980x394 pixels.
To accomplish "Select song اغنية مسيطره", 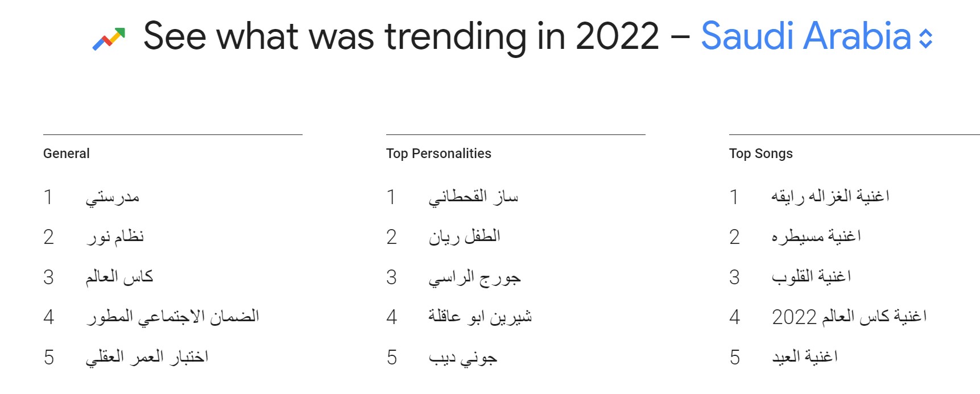I will pos(816,237).
